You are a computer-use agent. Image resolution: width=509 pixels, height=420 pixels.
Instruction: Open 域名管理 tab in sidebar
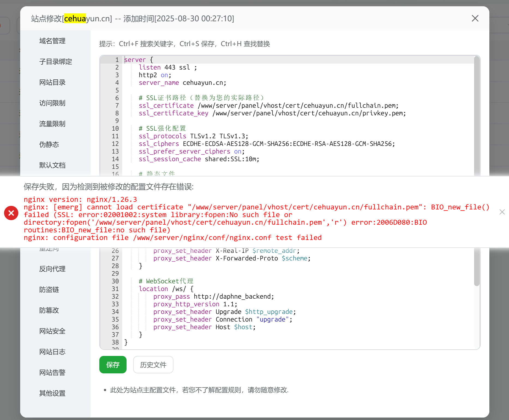[52, 41]
